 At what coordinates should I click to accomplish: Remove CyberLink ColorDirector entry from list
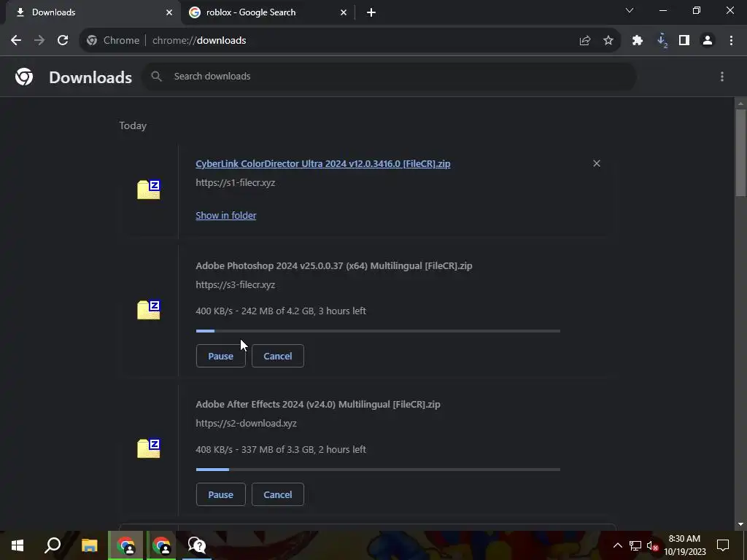click(597, 163)
